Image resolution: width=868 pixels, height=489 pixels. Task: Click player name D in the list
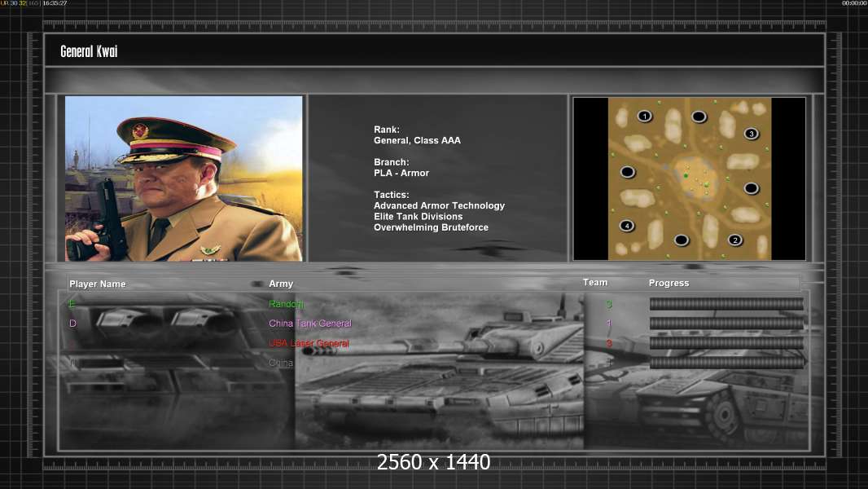pyautogui.click(x=72, y=324)
